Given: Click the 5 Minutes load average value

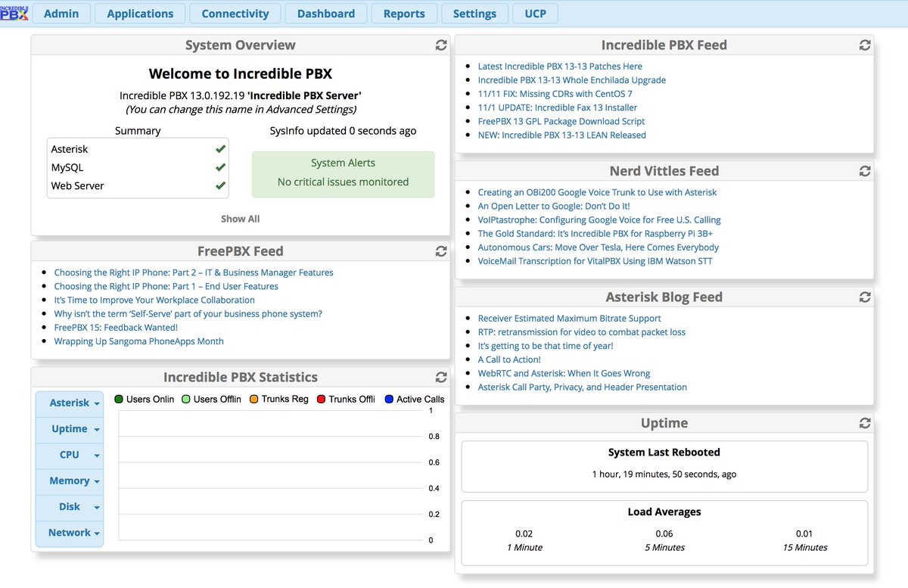Looking at the screenshot, I should coord(664,534).
